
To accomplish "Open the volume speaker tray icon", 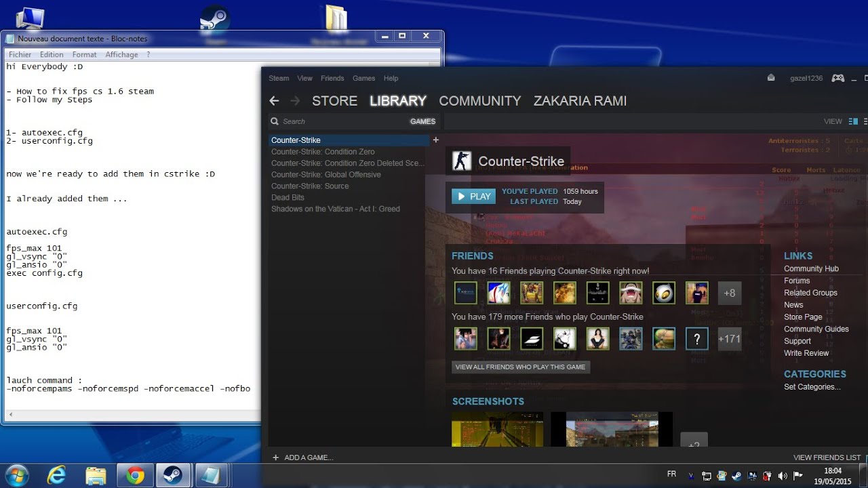I will pyautogui.click(x=783, y=476).
